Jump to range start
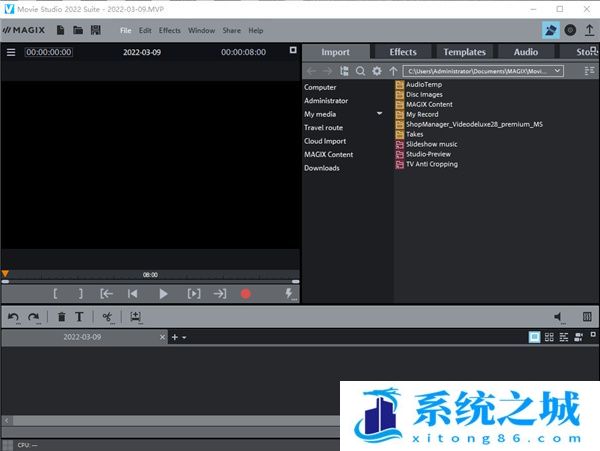This screenshot has width=600, height=451. pos(106,294)
